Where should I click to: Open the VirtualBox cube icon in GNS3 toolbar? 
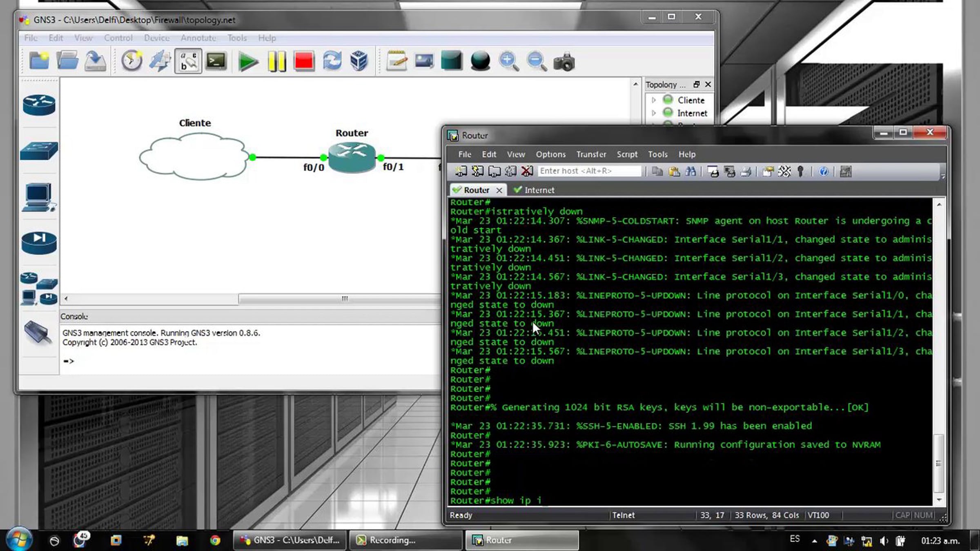[x=359, y=61]
